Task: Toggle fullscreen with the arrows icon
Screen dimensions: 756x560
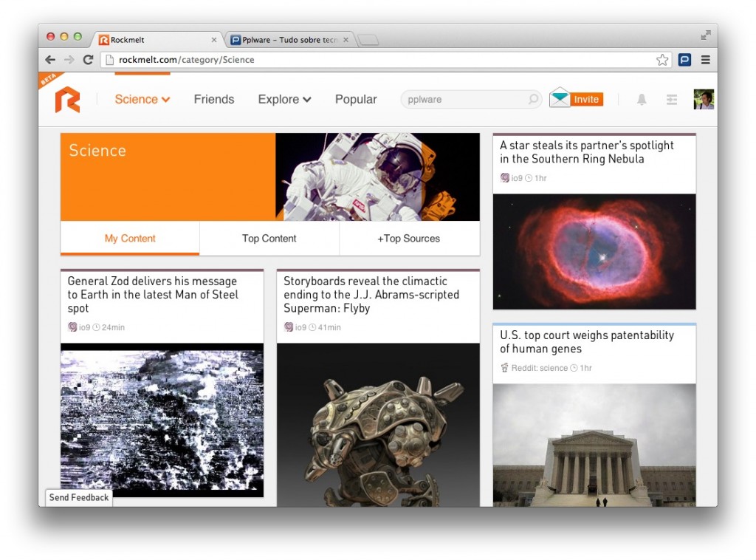Action: click(706, 35)
